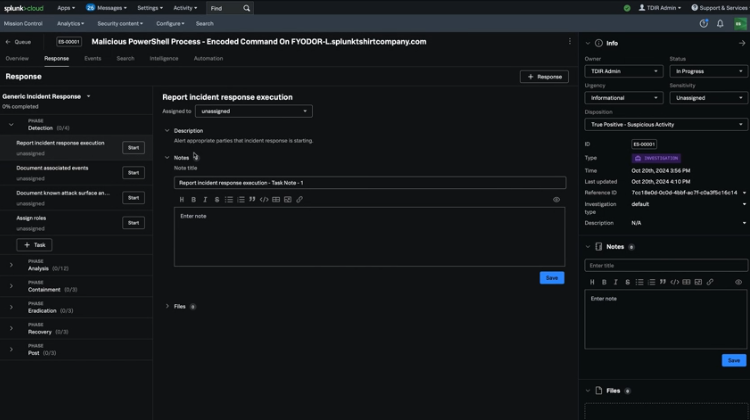This screenshot has height=420, width=750.
Task: Insert bulleted list in task note toolbar
Action: coord(229,199)
